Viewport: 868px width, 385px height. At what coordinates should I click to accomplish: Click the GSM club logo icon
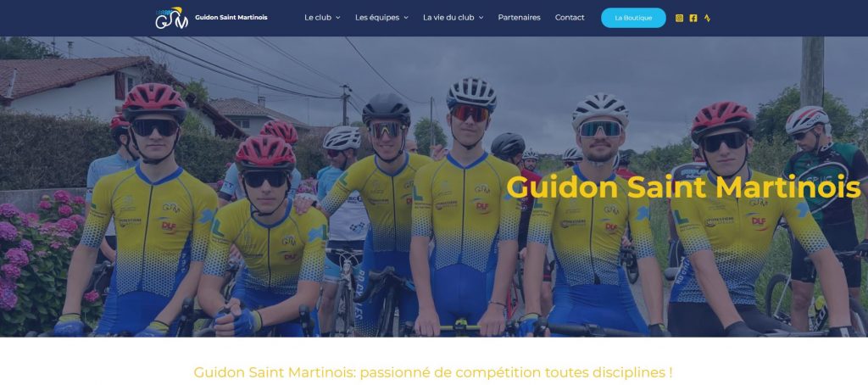(171, 18)
